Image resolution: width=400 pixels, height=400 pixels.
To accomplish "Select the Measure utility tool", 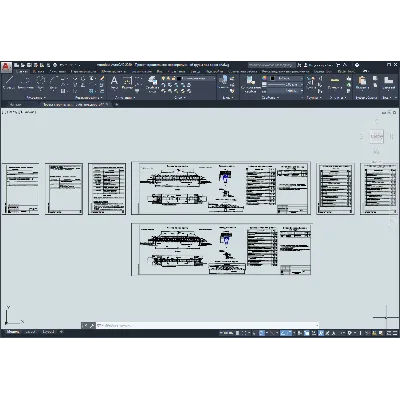I will pyautogui.click(x=335, y=82).
